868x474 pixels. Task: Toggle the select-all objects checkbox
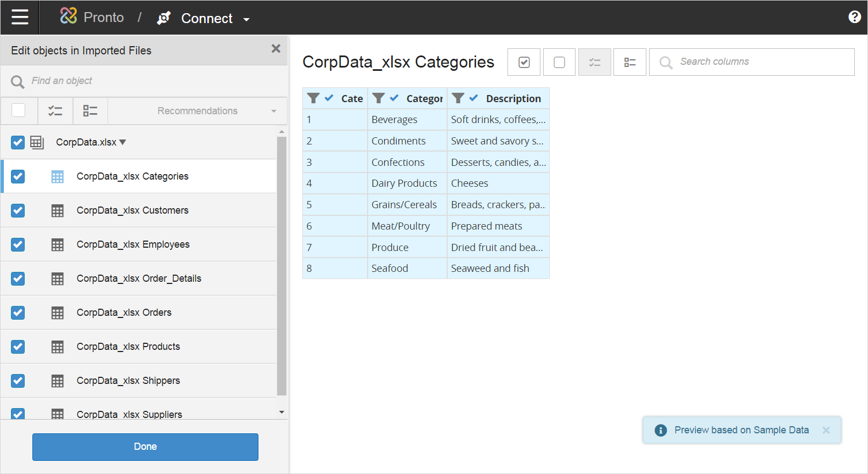[x=19, y=110]
